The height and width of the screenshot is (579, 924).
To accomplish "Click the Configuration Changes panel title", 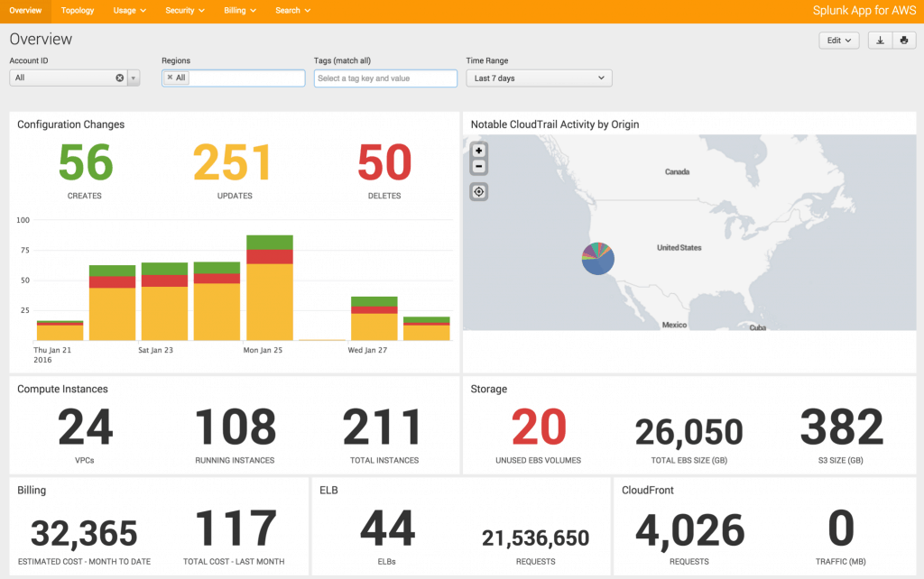I will click(x=70, y=124).
